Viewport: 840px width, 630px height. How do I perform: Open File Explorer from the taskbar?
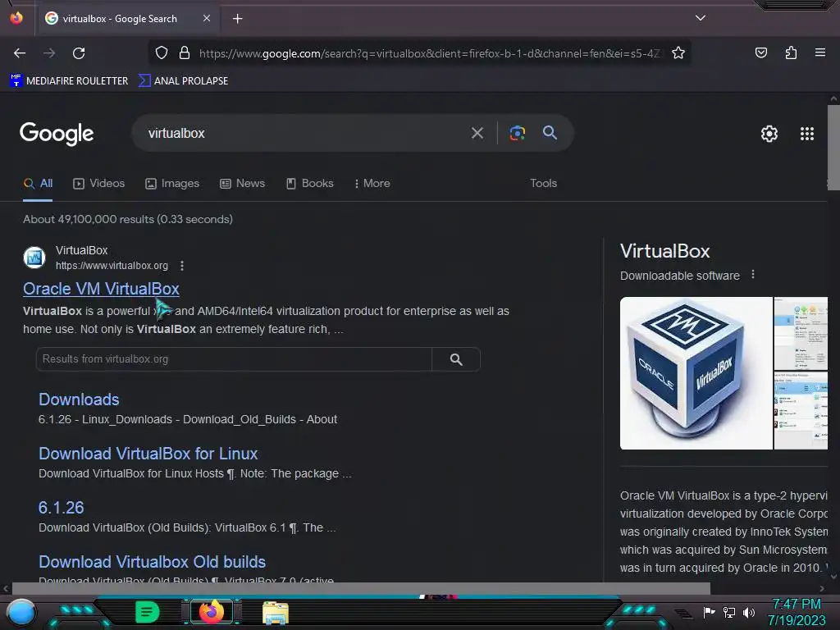point(276,612)
